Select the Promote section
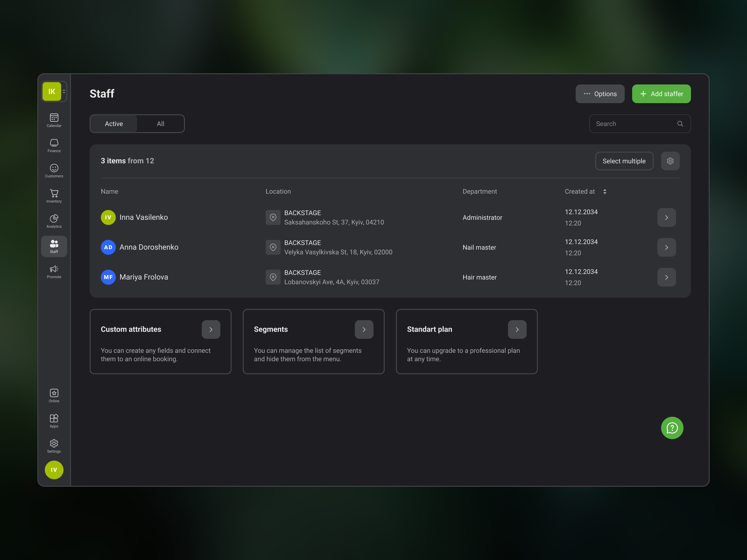Screen dimensions: 747x560 [54, 272]
